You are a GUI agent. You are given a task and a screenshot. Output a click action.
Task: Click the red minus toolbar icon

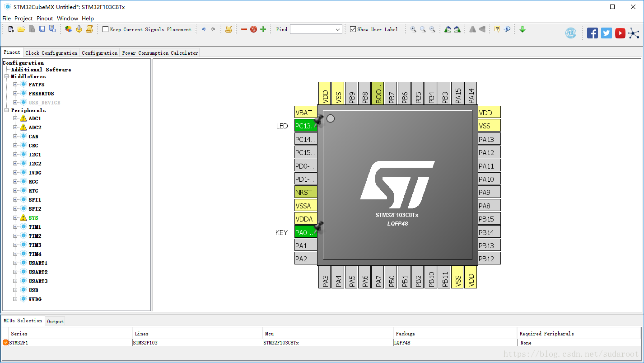(244, 29)
